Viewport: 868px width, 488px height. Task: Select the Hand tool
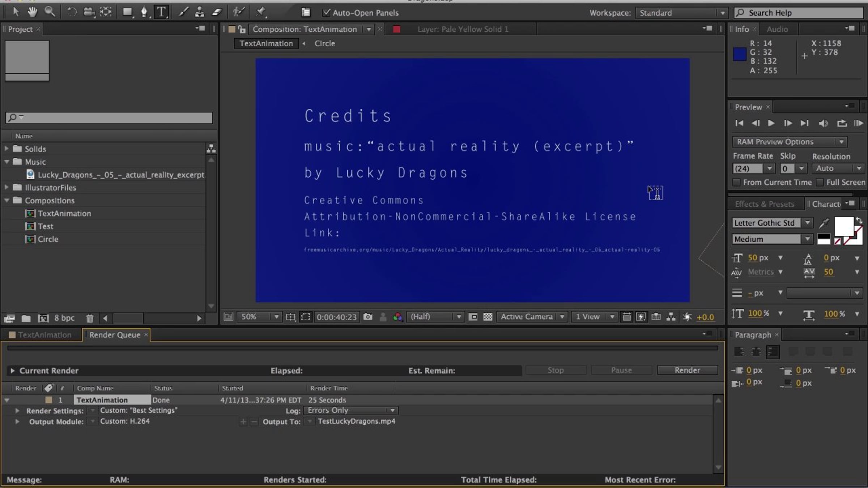[33, 12]
